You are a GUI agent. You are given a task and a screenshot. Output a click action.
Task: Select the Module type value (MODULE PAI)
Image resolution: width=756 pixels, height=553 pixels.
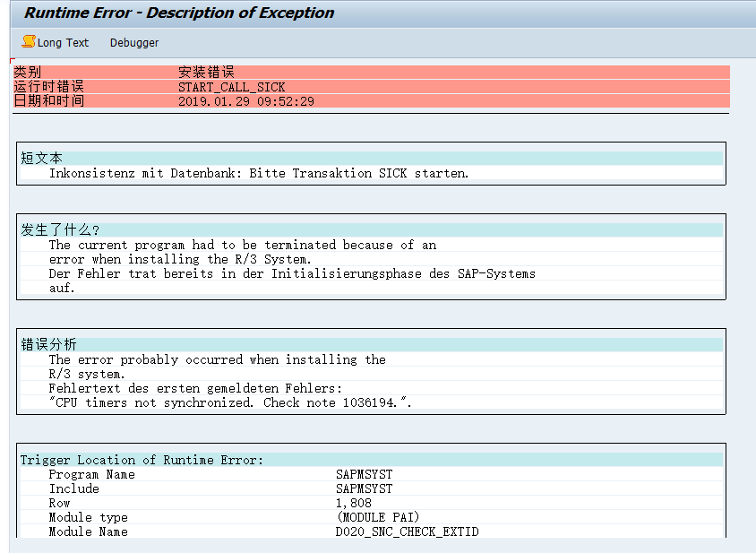pos(378,517)
